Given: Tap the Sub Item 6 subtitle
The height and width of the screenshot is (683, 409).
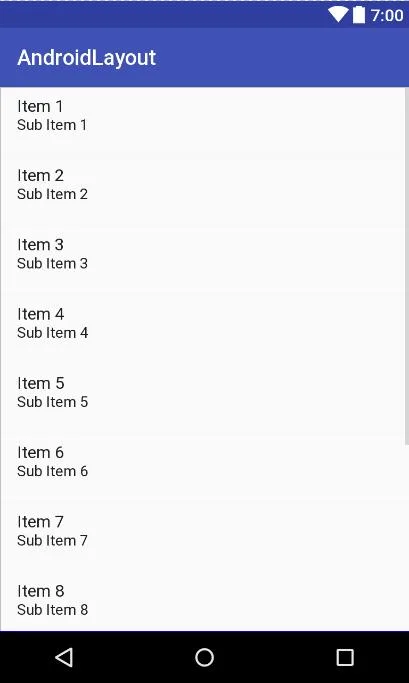Looking at the screenshot, I should click(x=53, y=471).
